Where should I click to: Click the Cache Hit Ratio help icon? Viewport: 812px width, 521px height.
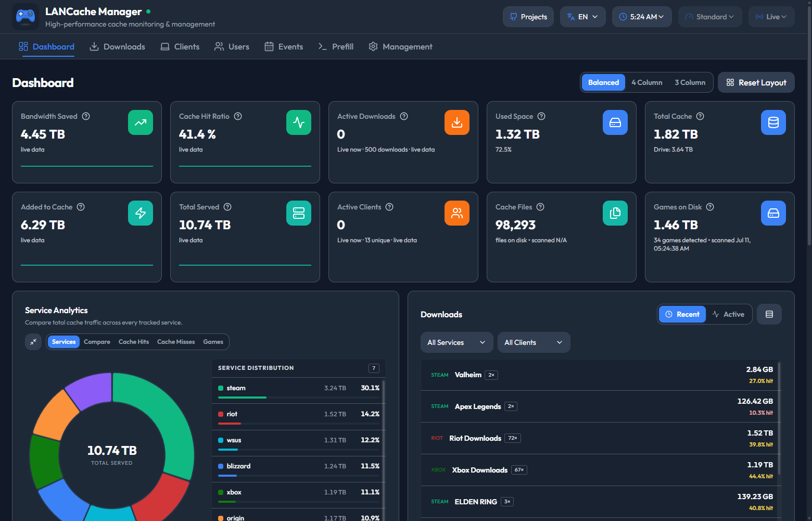pyautogui.click(x=238, y=116)
